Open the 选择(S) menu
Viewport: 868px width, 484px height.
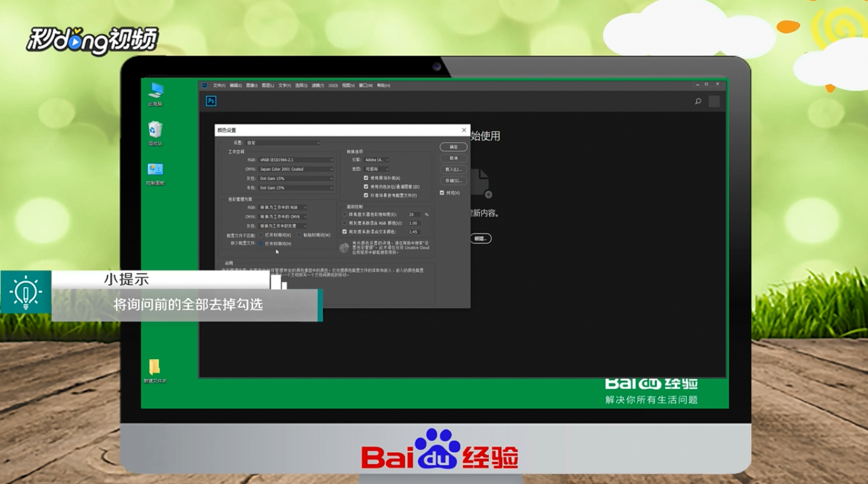click(301, 85)
